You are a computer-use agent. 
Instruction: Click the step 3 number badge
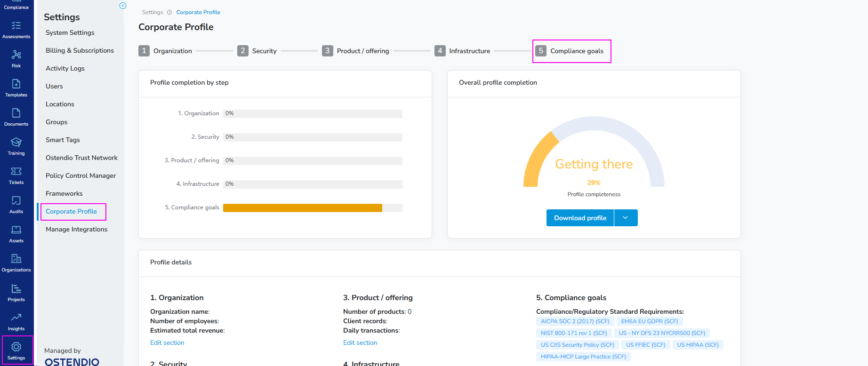328,51
